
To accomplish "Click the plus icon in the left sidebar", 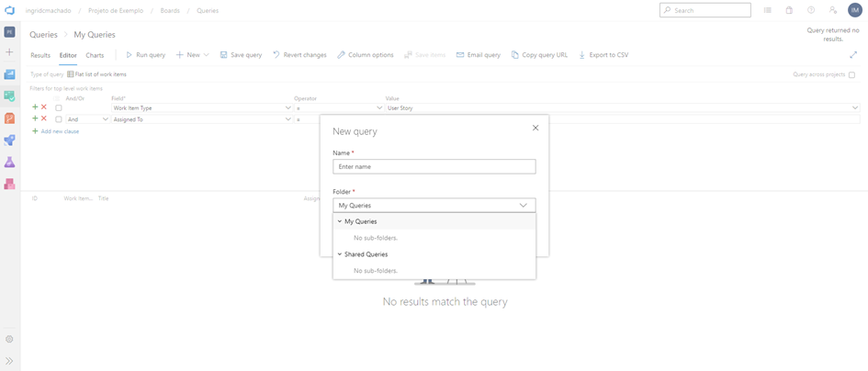I will (x=9, y=52).
